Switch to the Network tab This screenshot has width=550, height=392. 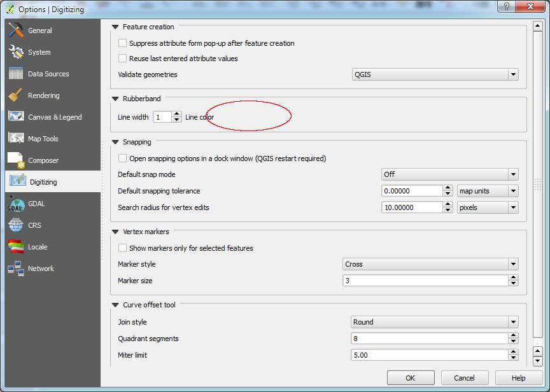53,269
